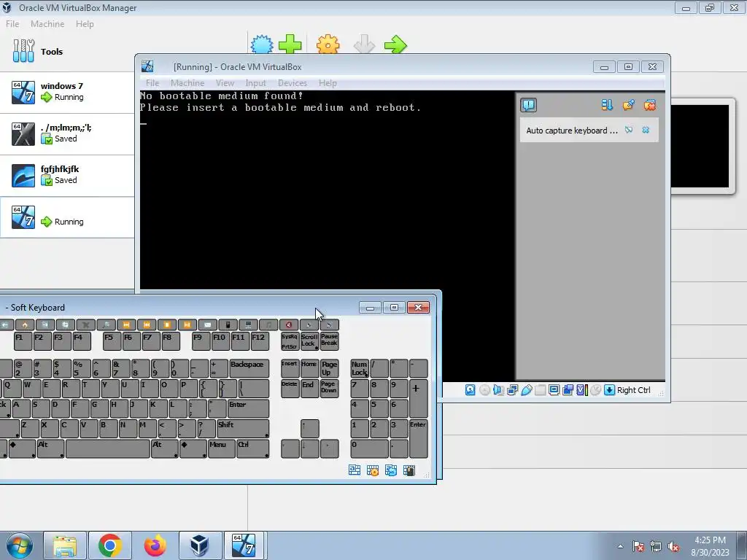Click the grayed Discard arrow in Manager toolbar
Image resolution: width=747 pixels, height=560 pixels.
(x=365, y=44)
